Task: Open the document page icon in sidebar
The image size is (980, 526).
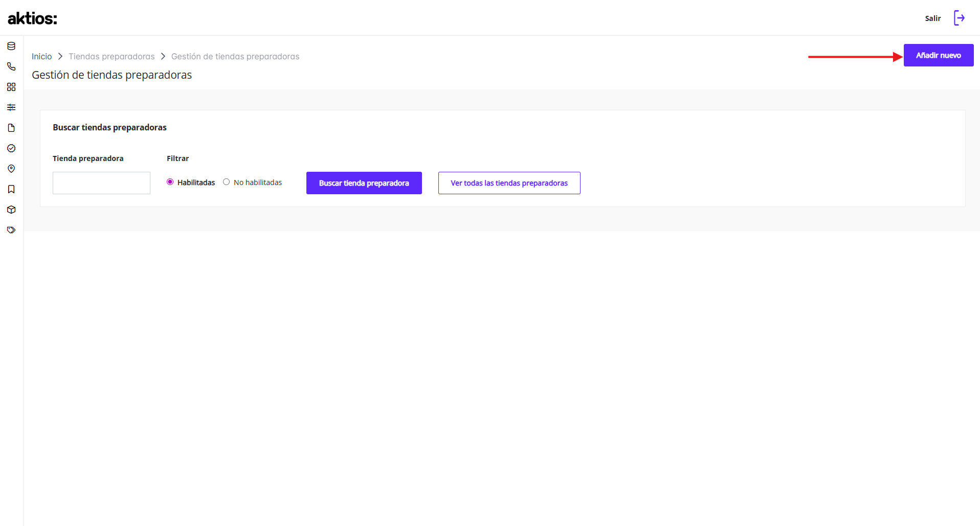Action: point(11,128)
